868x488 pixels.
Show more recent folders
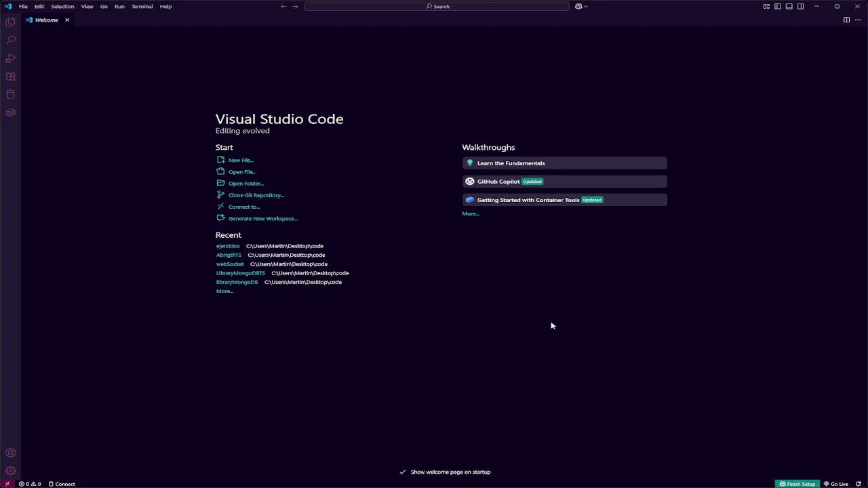(x=224, y=291)
